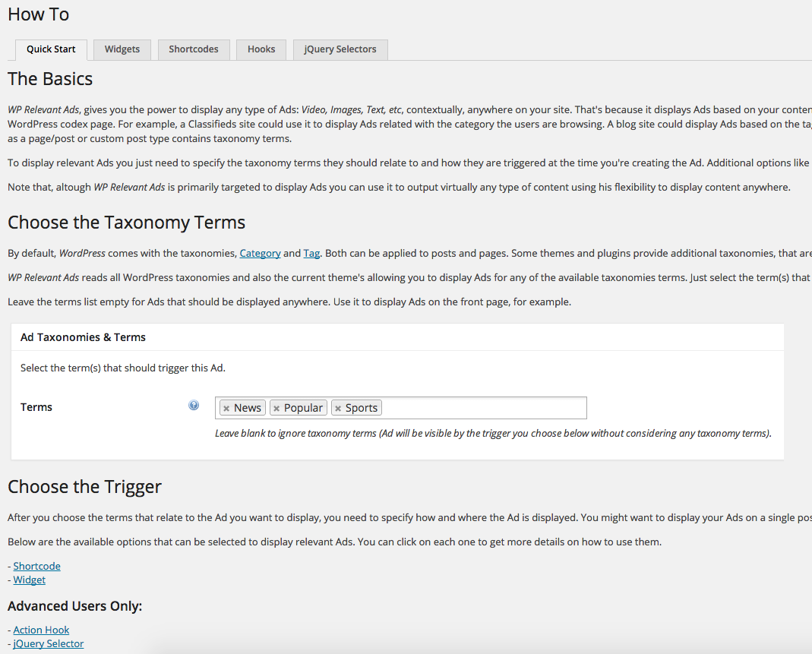Open the Category link
This screenshot has height=654, width=812.
point(260,253)
